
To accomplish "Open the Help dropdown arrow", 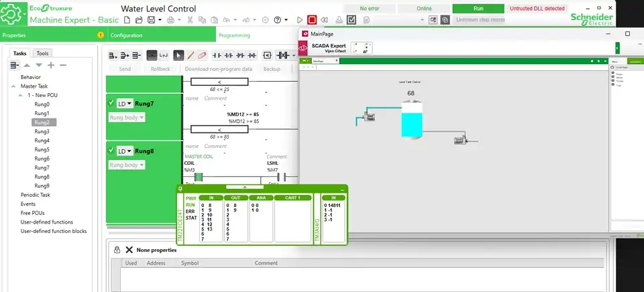I will tap(286, 19).
